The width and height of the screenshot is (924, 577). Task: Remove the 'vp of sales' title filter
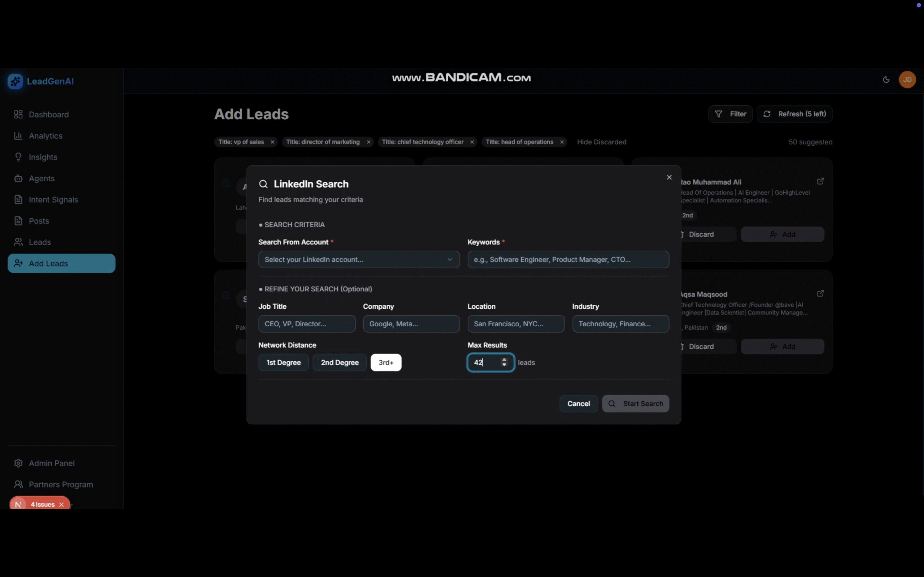coord(272,142)
